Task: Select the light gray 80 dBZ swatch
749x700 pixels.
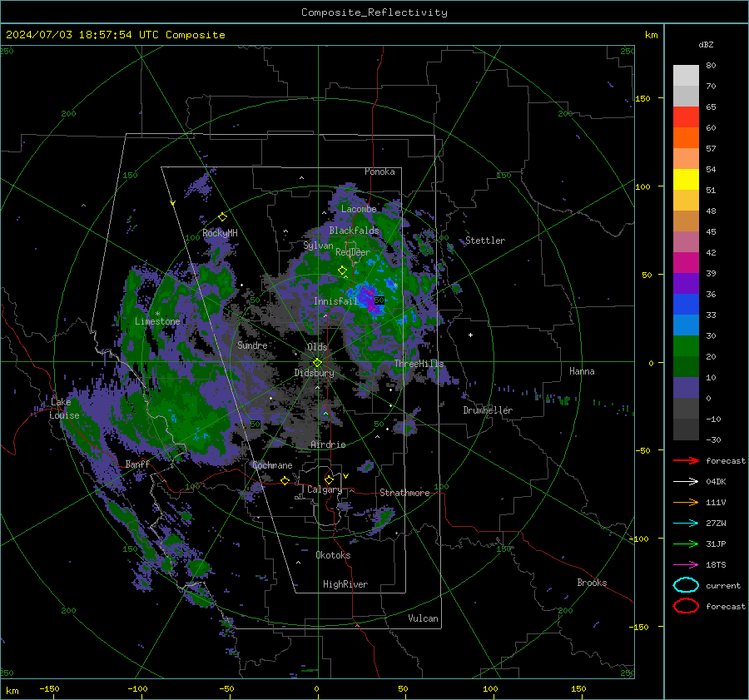Action: [686, 75]
